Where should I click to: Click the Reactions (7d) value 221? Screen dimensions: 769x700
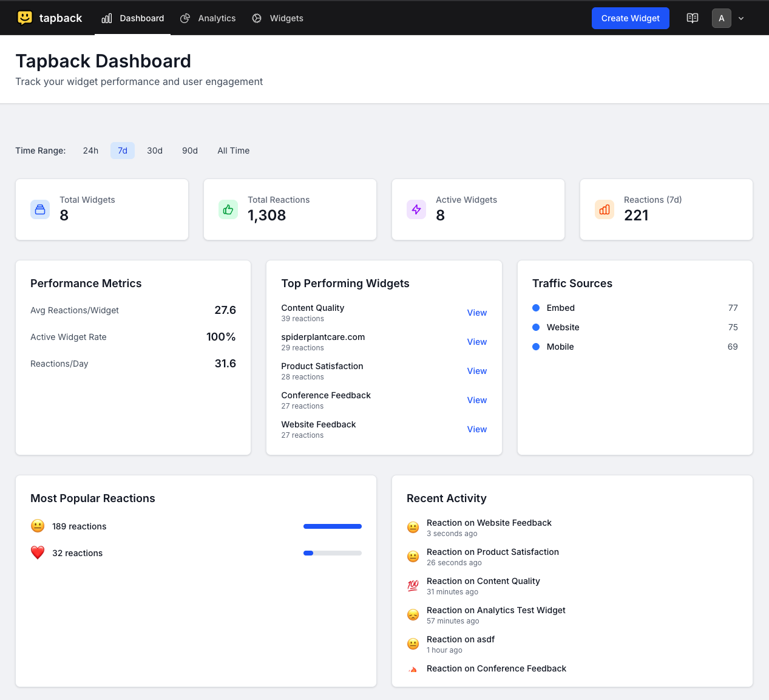tap(636, 216)
